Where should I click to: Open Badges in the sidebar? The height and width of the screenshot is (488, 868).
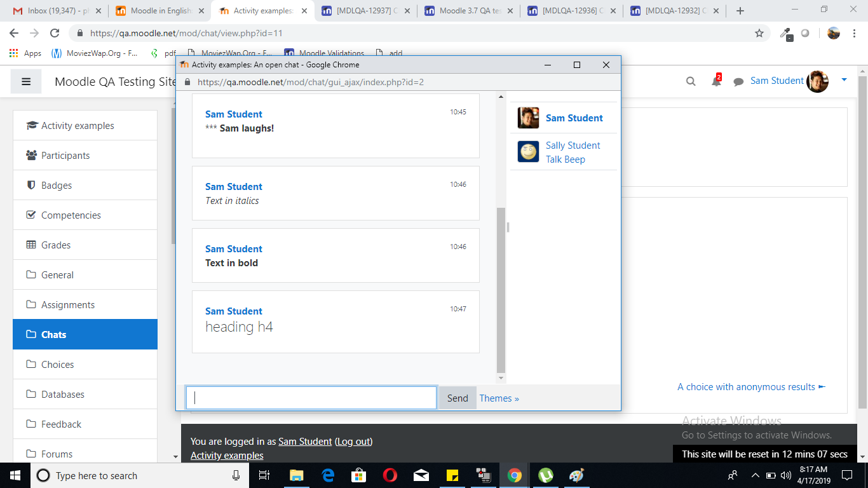(85, 185)
